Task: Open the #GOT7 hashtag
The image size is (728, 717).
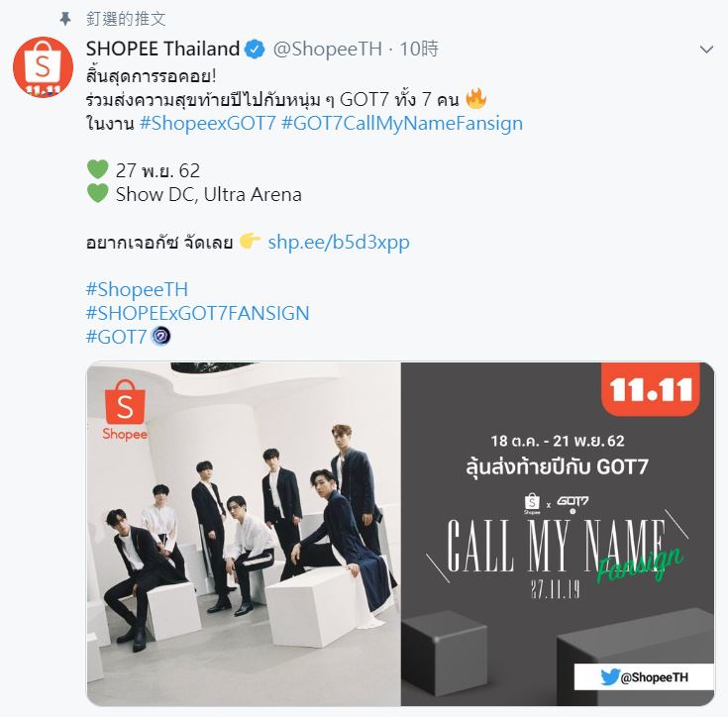Action: pyautogui.click(x=117, y=337)
